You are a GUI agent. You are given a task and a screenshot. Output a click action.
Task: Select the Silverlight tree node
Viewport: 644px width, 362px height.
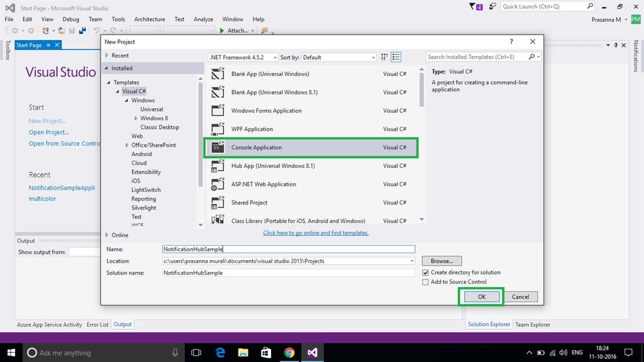(143, 208)
